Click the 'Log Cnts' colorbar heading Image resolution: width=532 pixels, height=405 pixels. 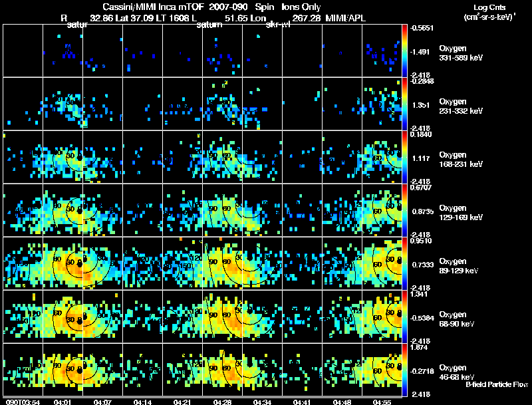point(489,7)
